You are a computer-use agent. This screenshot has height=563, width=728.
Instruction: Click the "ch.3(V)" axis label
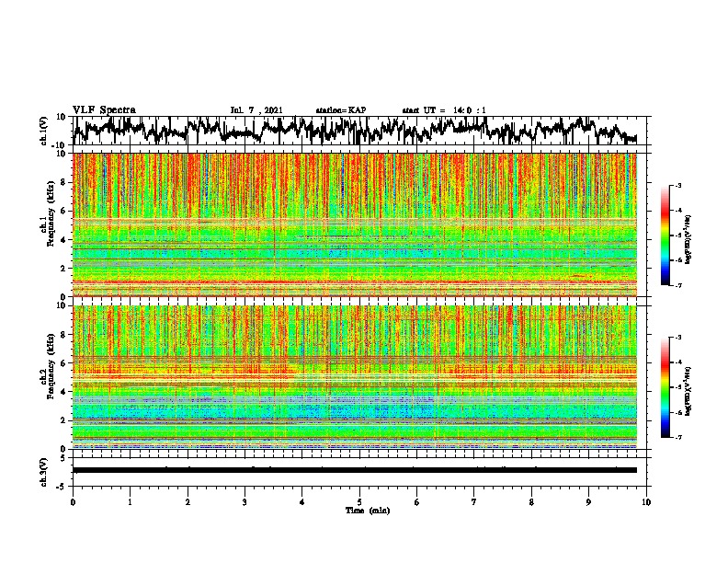44,472
